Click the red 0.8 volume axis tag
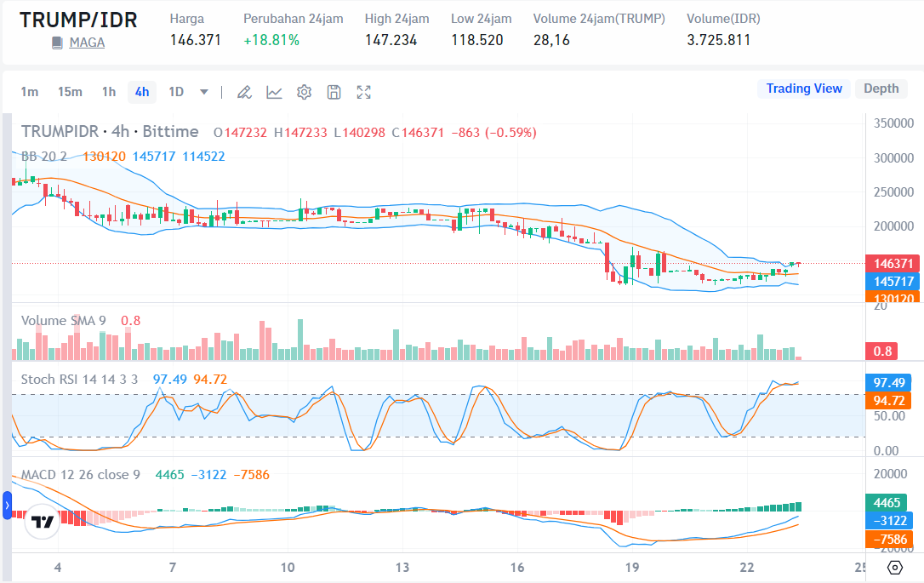This screenshot has width=924, height=583. [881, 352]
